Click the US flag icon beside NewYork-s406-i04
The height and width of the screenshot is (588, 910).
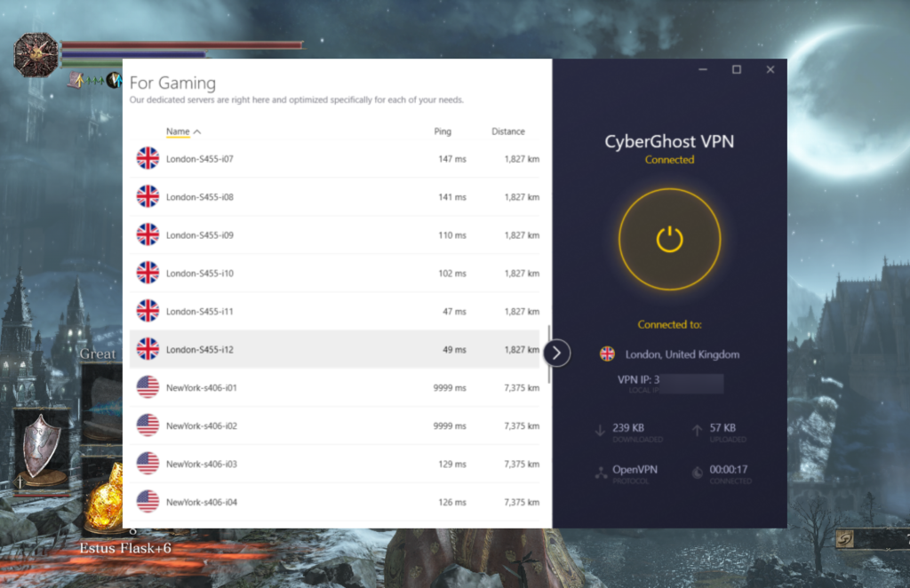tap(148, 501)
